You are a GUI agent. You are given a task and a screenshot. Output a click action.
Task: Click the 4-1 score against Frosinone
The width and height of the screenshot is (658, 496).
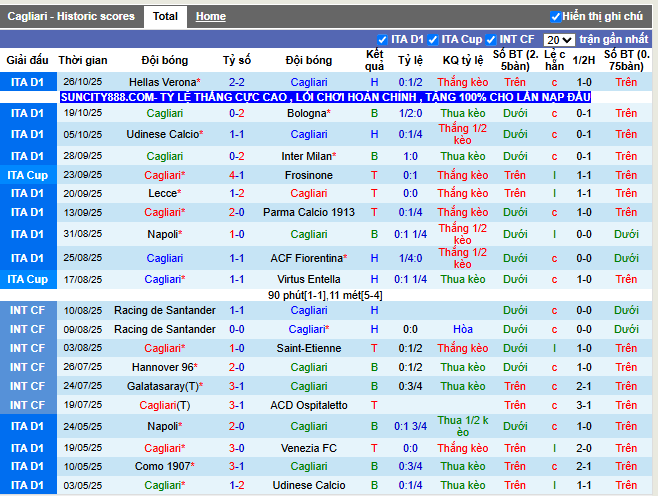pyautogui.click(x=237, y=175)
